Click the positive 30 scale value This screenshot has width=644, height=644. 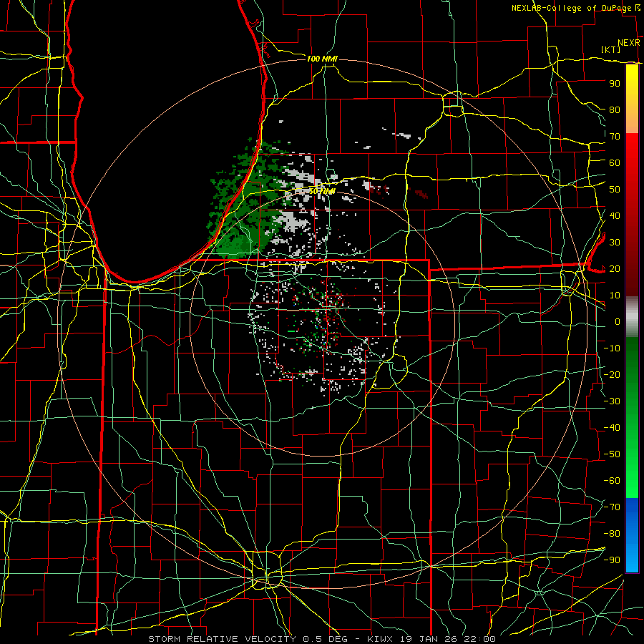pyautogui.click(x=615, y=243)
